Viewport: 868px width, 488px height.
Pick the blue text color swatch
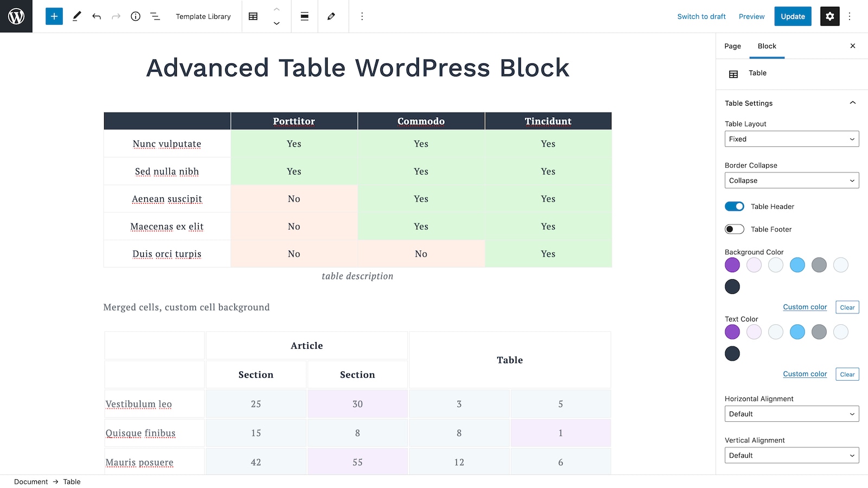click(797, 332)
